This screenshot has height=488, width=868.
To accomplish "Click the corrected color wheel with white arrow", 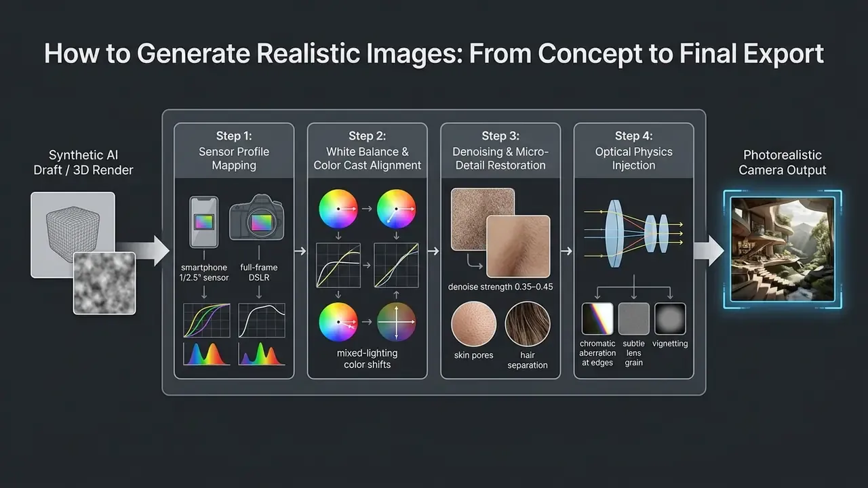I will [396, 208].
